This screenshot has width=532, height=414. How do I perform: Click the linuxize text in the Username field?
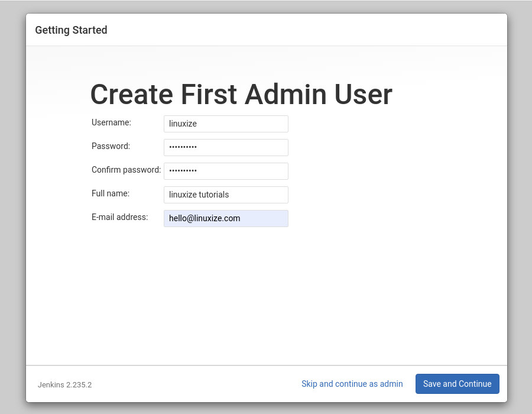(183, 124)
